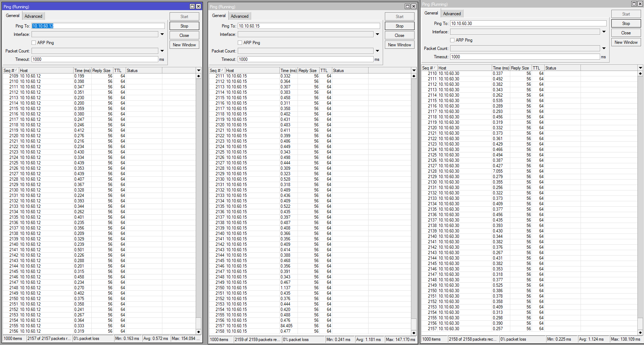
Task: Click New Window in 10.10.60.30 ping window
Action: (626, 42)
